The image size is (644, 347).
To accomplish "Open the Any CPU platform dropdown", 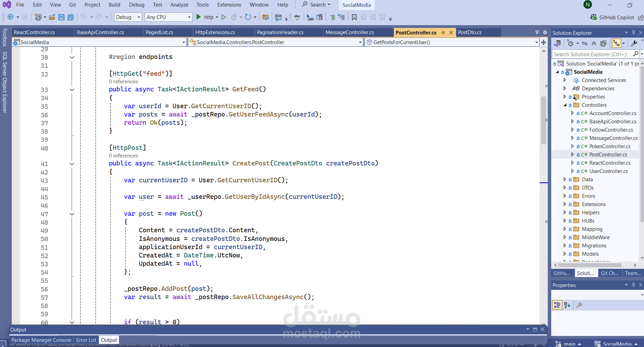I will 168,17.
